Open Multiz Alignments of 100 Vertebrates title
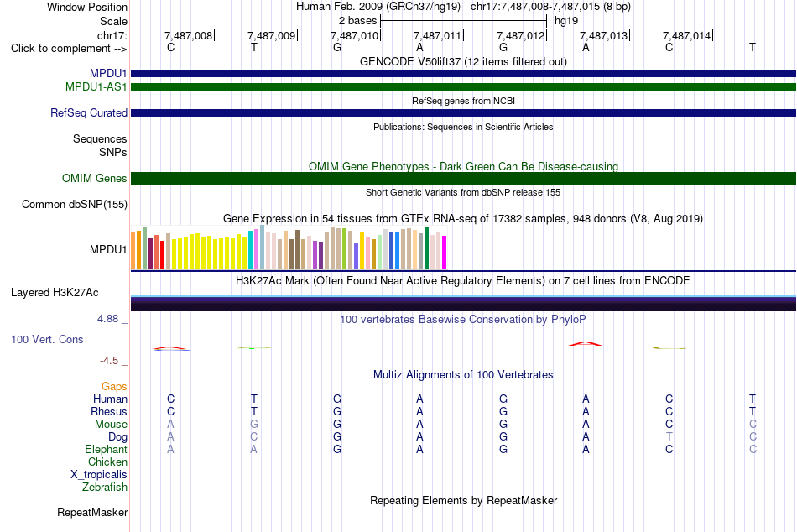 [463, 375]
